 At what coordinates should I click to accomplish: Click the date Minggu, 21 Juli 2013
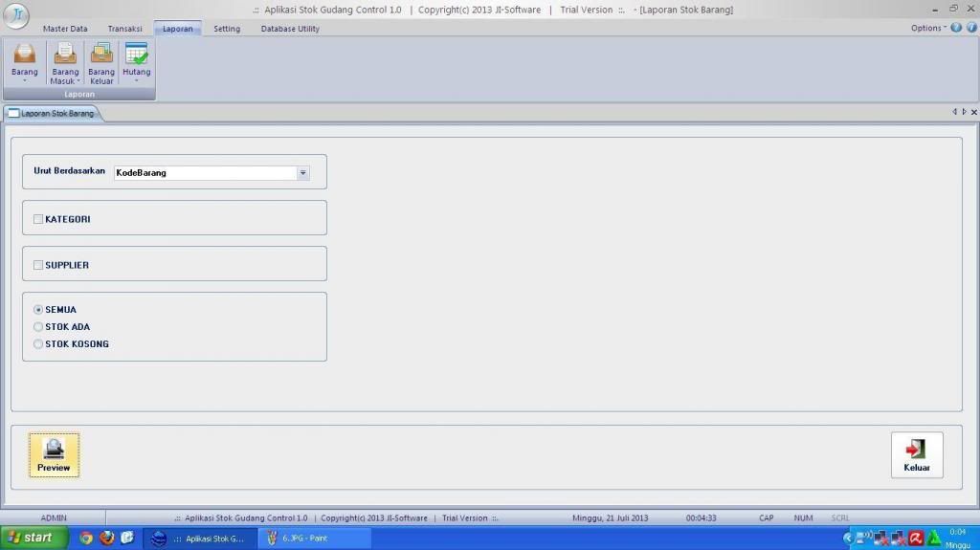click(610, 518)
